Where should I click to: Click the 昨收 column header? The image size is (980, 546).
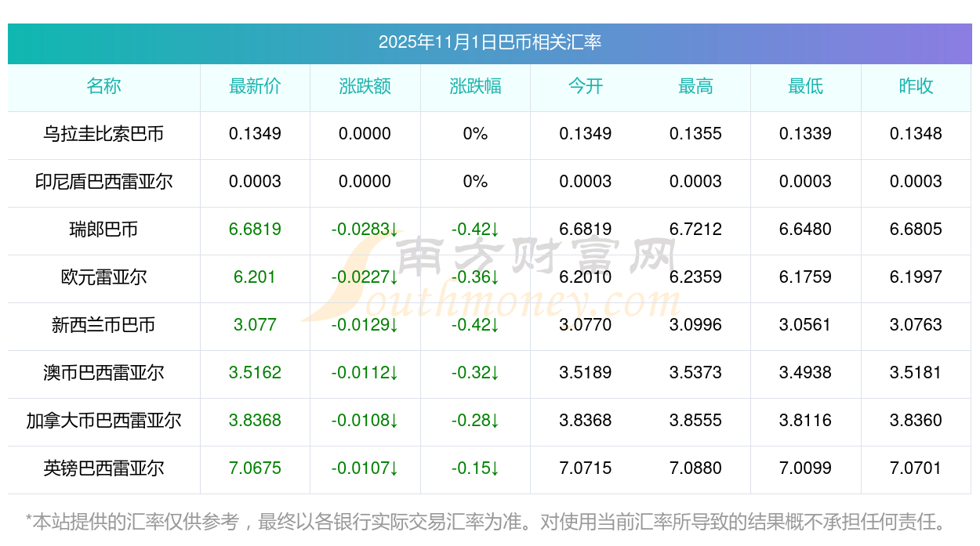(x=916, y=86)
